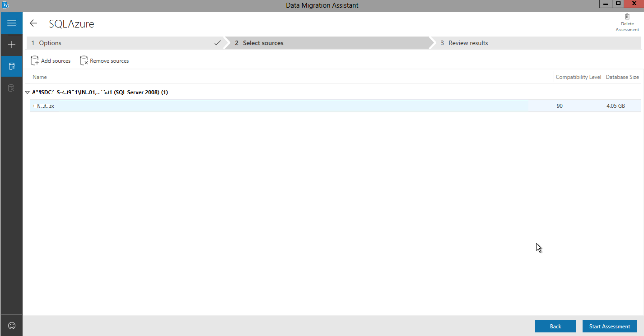Click the compatibility level value 90
644x336 pixels.
coord(560,106)
